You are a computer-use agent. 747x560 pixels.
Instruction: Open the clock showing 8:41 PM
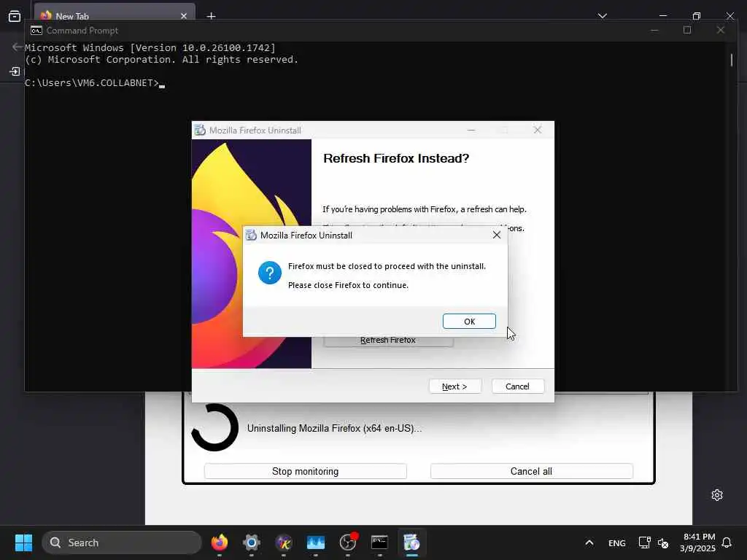(698, 542)
